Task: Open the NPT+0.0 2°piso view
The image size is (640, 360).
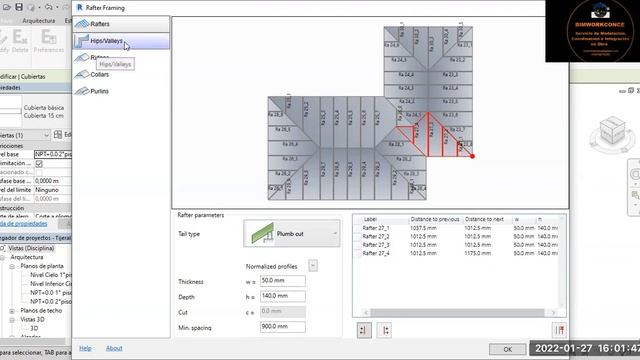Action: point(51,302)
